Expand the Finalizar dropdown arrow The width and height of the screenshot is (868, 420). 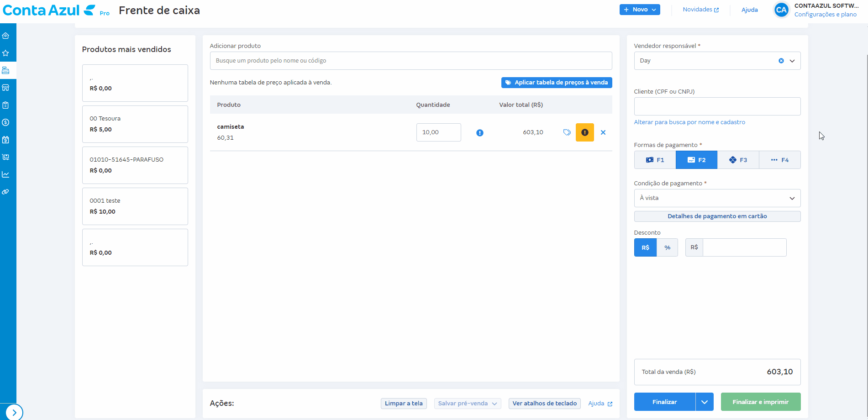click(705, 402)
